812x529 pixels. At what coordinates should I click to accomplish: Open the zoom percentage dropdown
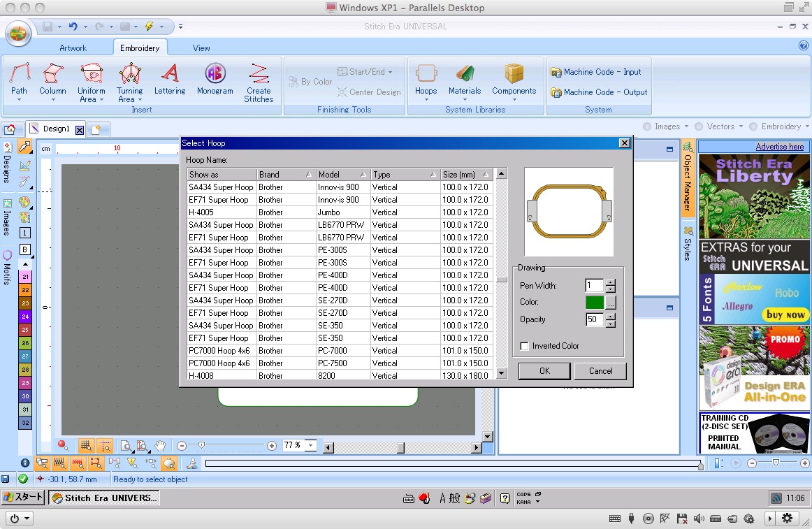(x=311, y=445)
